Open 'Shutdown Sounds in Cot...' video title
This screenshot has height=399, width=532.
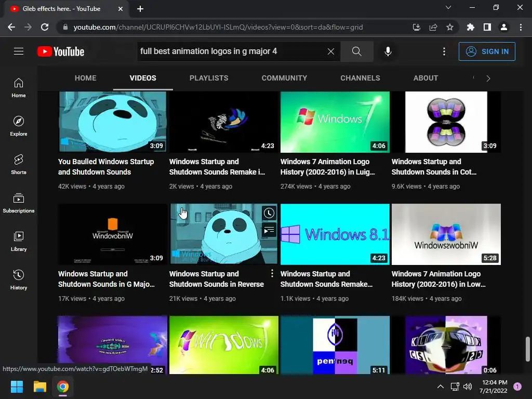[434, 167]
